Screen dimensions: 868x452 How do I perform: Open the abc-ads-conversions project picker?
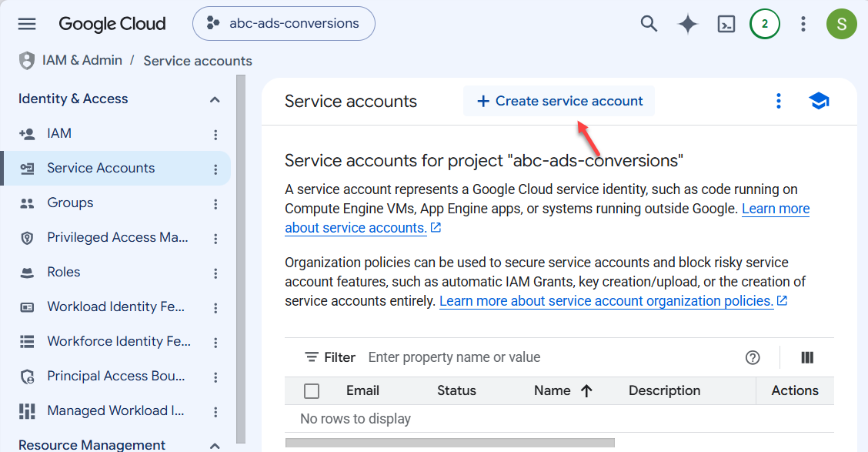pos(283,23)
